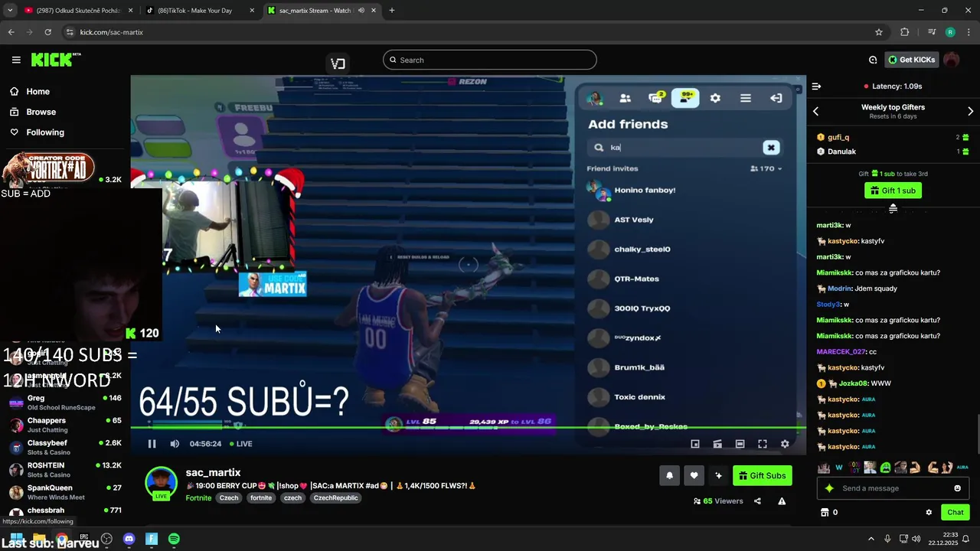Click the green Gift Subs button
This screenshot has width=980, height=551.
762,475
